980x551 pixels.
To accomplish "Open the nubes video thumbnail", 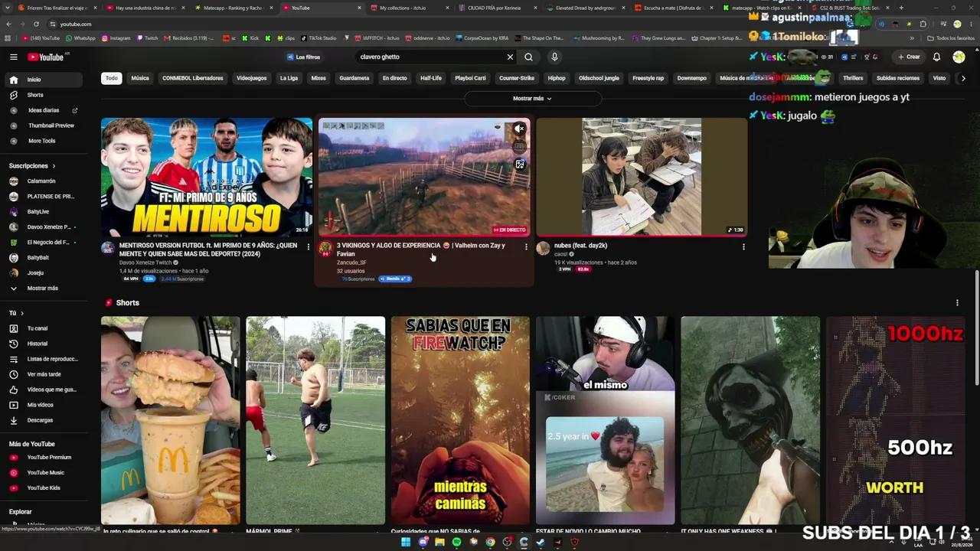I will (642, 177).
